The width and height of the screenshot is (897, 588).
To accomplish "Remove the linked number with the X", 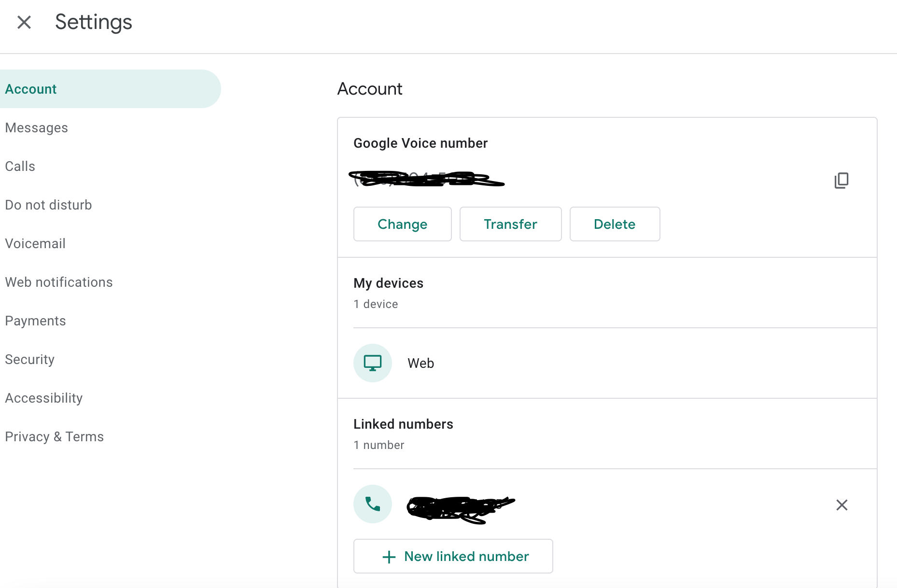I will tap(842, 505).
